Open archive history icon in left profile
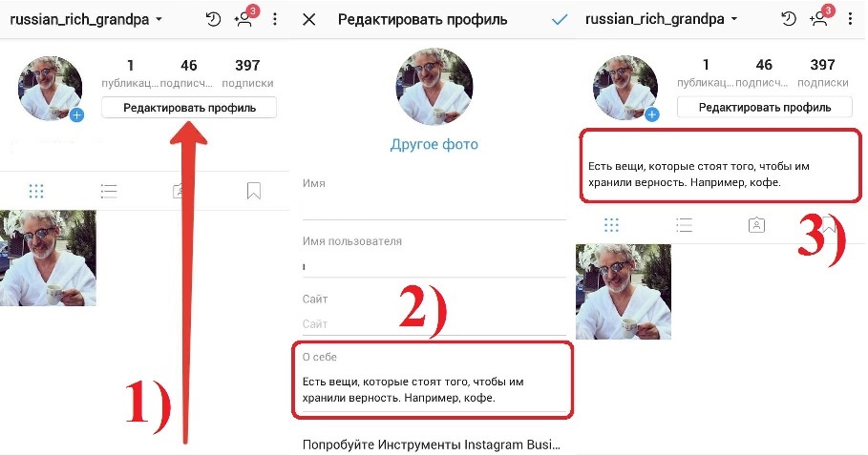Viewport: 868px width, 455px height. (x=213, y=20)
